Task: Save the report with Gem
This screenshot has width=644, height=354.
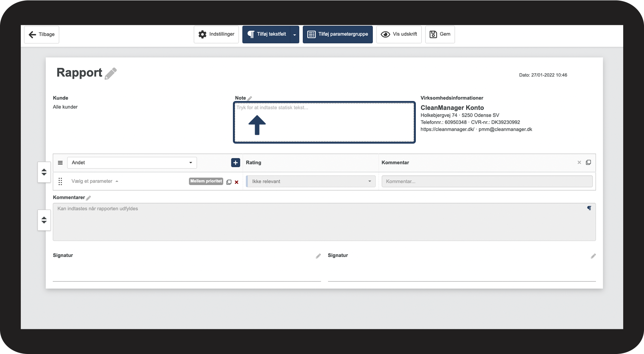Action: tap(440, 34)
